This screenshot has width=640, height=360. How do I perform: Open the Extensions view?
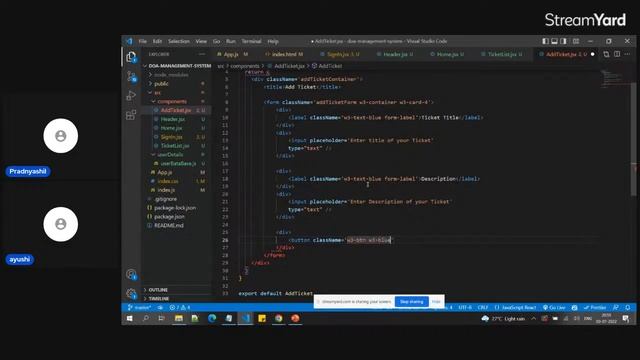131,115
